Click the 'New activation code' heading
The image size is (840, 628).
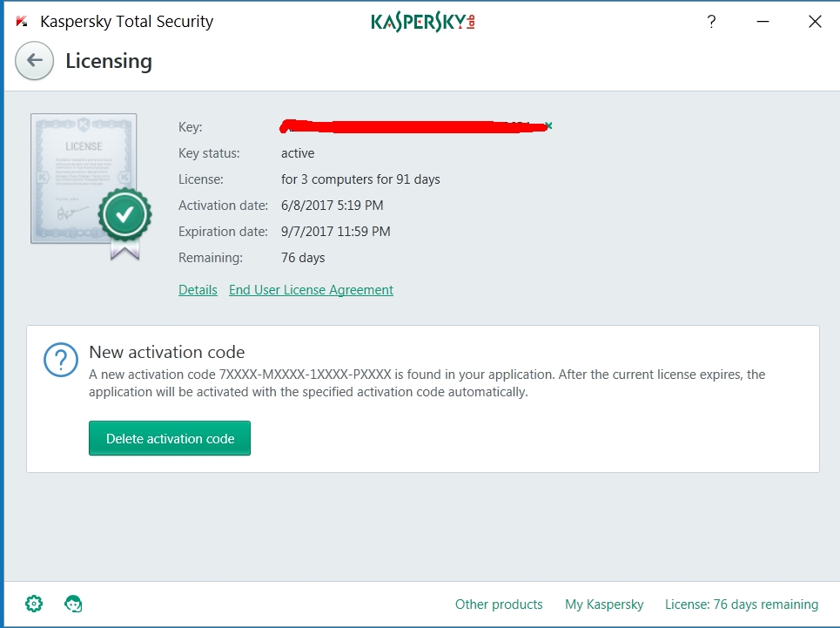(167, 352)
